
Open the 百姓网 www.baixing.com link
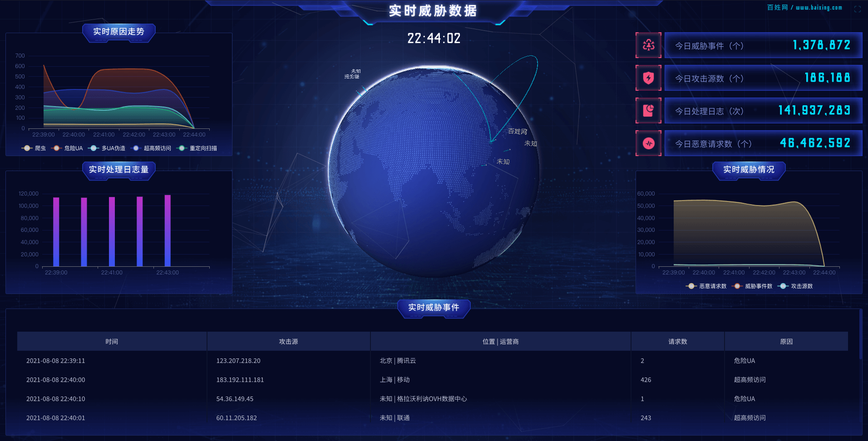pos(804,8)
